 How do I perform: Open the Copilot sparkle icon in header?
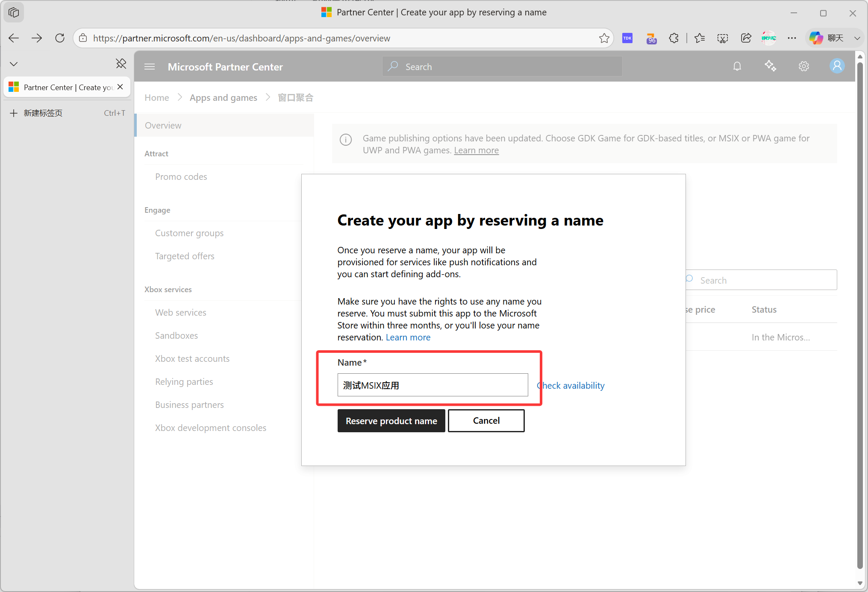tap(771, 66)
